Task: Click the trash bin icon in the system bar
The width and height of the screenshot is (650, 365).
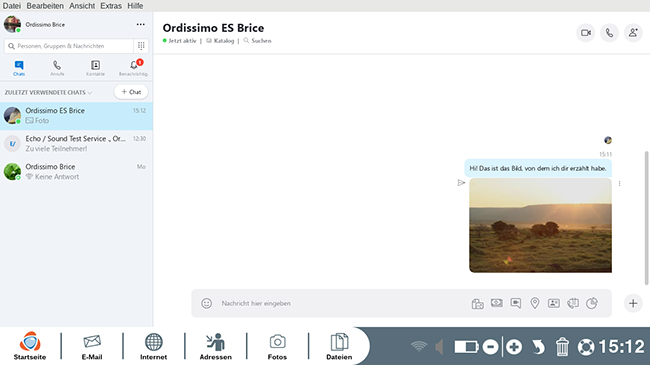Action: click(562, 347)
